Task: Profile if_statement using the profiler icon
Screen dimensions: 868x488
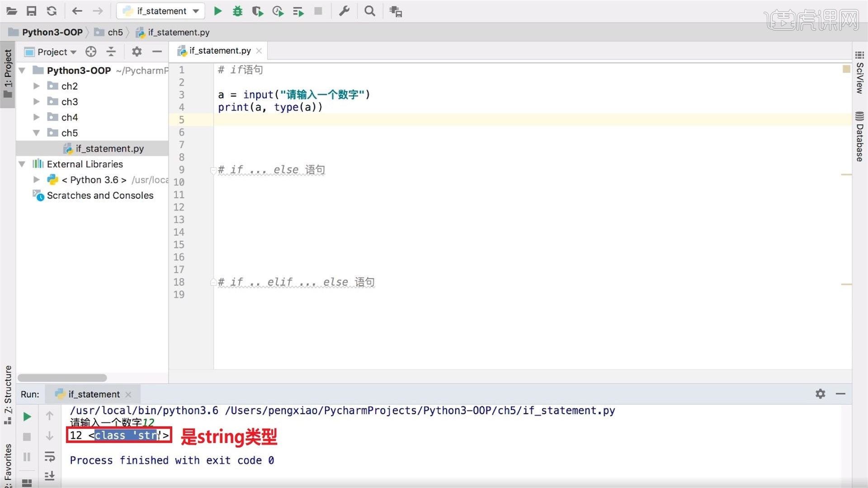Action: coord(278,11)
